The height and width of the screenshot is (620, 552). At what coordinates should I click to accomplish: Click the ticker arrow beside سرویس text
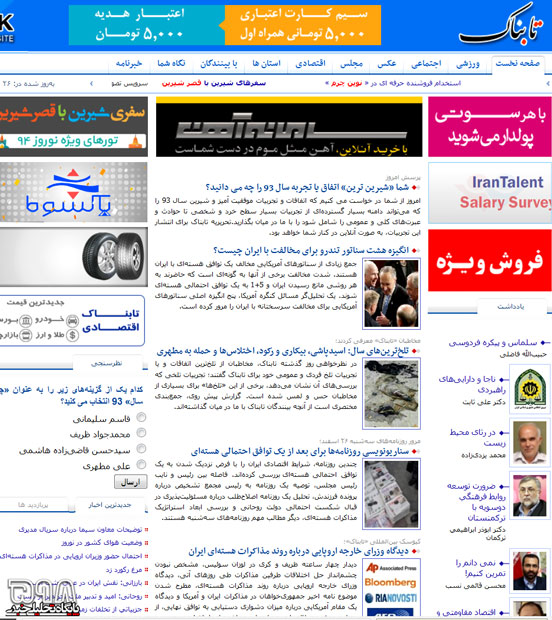pyautogui.click(x=92, y=83)
